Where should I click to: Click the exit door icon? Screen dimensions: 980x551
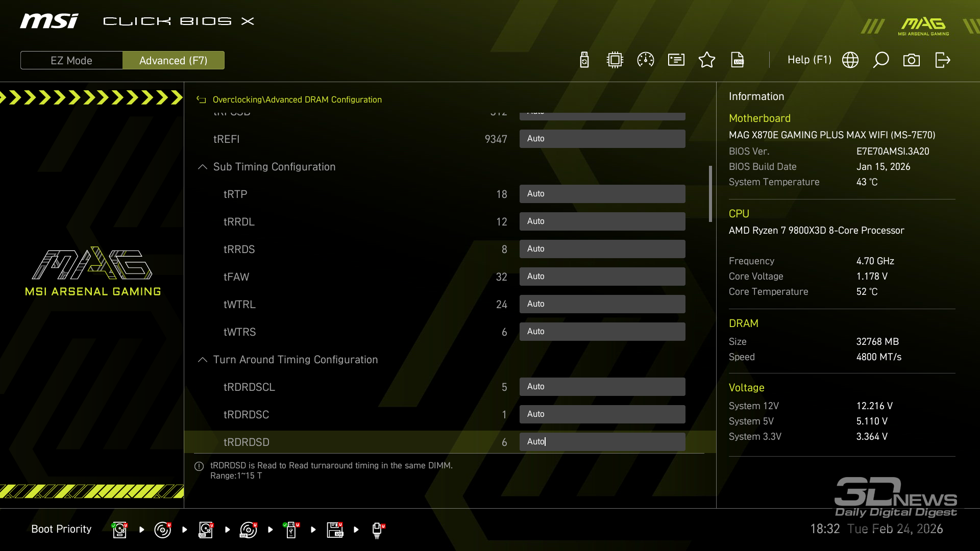coord(942,60)
